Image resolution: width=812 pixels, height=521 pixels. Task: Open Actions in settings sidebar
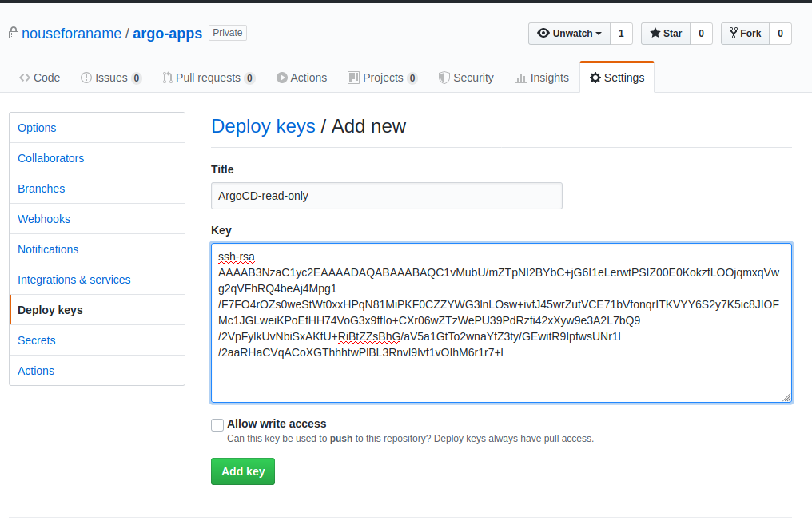pos(98,371)
